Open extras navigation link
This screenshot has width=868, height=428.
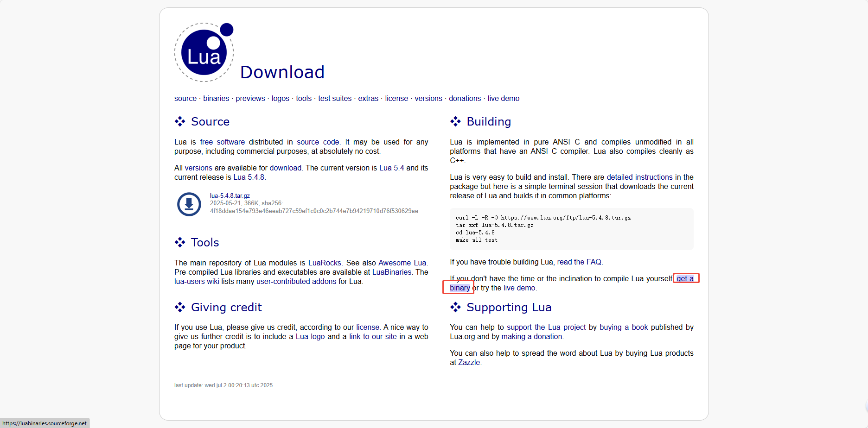click(368, 98)
